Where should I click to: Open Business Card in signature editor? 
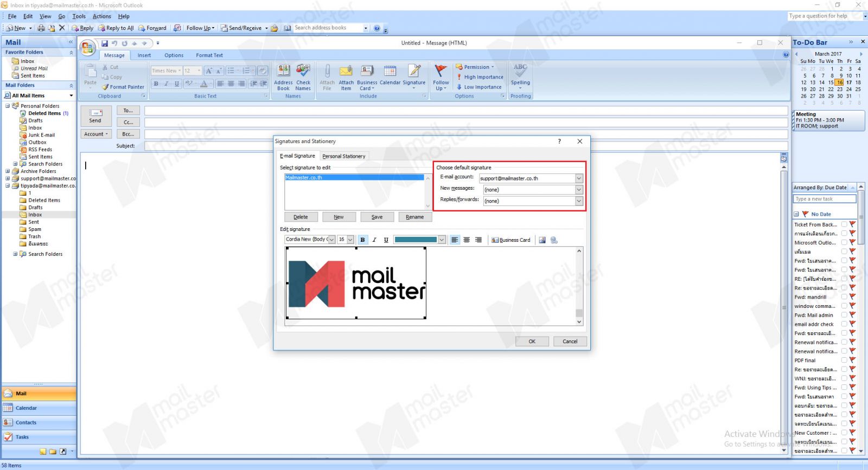click(510, 240)
